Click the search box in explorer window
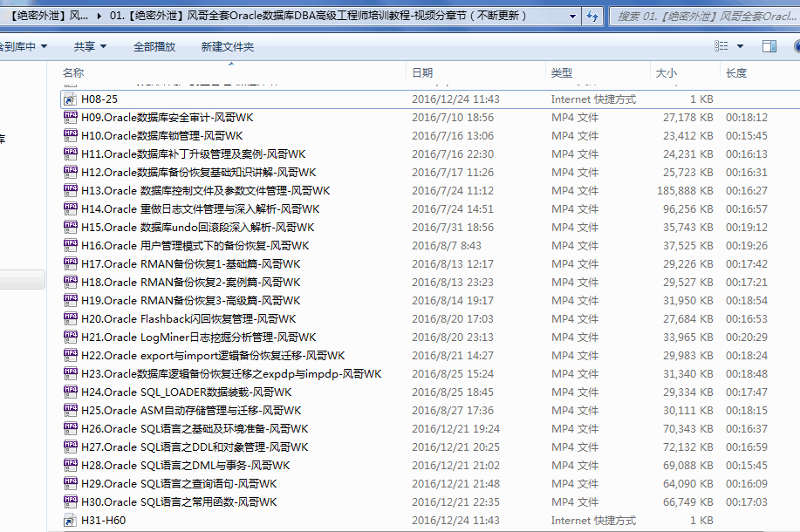800x532 pixels. (705, 17)
